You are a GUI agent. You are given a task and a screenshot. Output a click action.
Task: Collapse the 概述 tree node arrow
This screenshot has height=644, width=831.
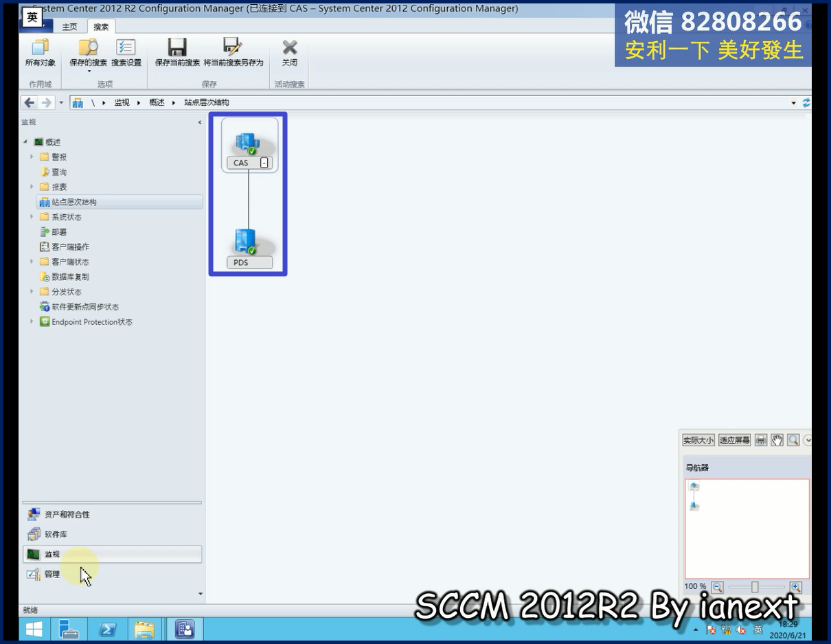point(26,142)
